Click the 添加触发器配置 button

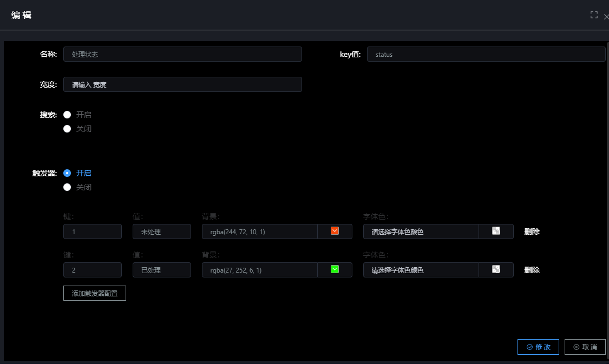94,293
